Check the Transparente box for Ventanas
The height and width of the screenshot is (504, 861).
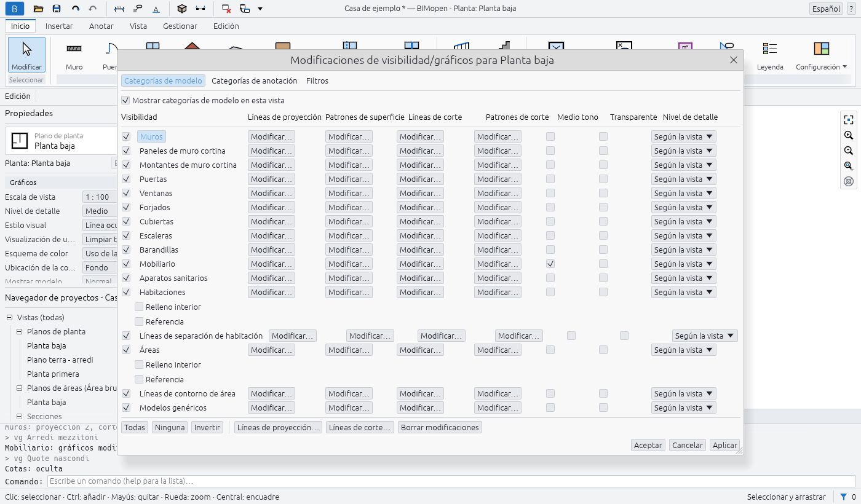(603, 193)
